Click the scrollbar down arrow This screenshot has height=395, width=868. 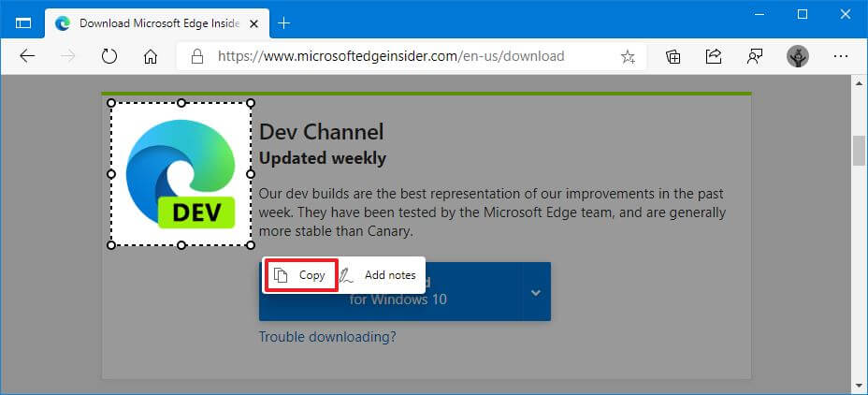(860, 384)
